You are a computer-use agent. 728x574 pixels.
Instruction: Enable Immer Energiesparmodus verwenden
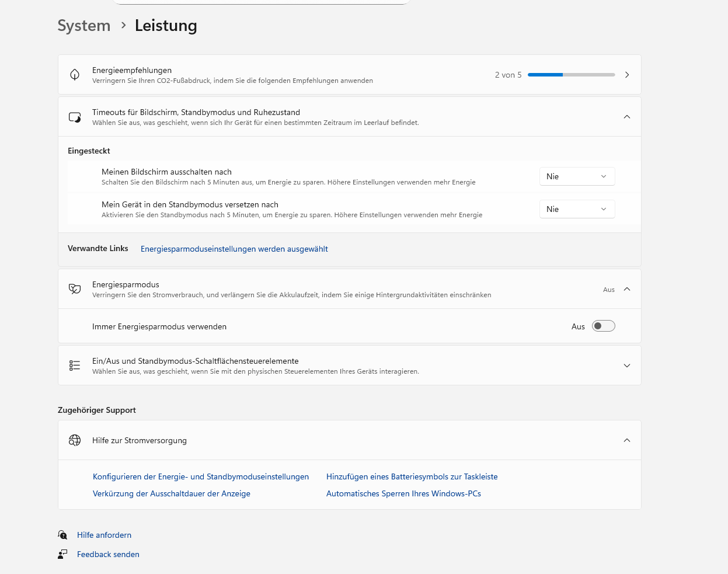(603, 326)
